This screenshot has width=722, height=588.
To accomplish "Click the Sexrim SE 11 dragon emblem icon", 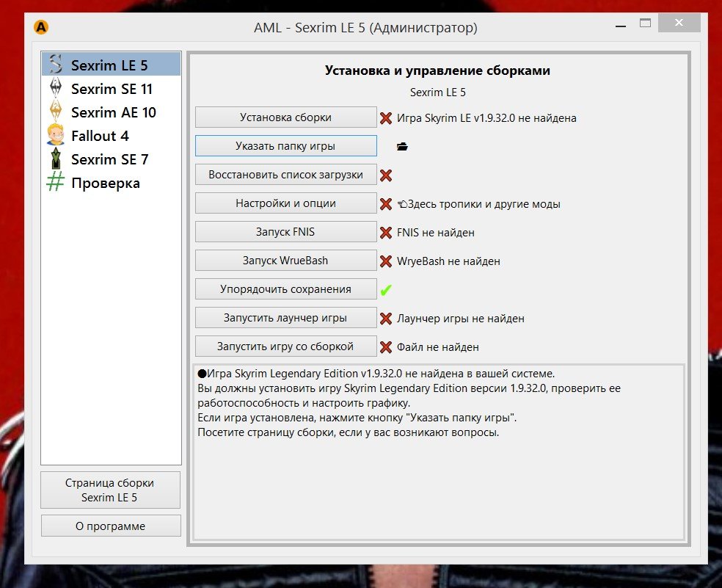I will (55, 89).
